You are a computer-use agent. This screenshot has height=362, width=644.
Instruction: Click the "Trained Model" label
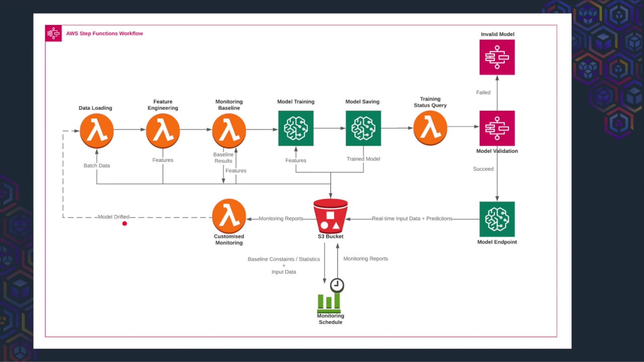363,159
